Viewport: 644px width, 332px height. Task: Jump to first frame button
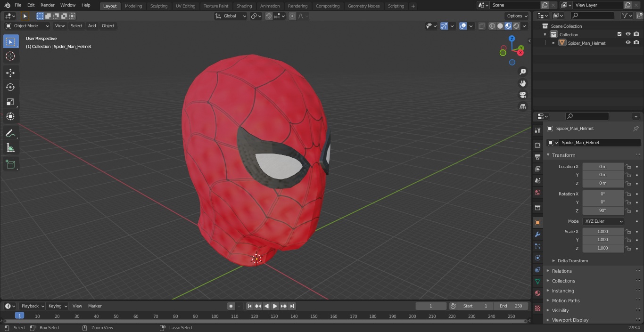point(250,306)
